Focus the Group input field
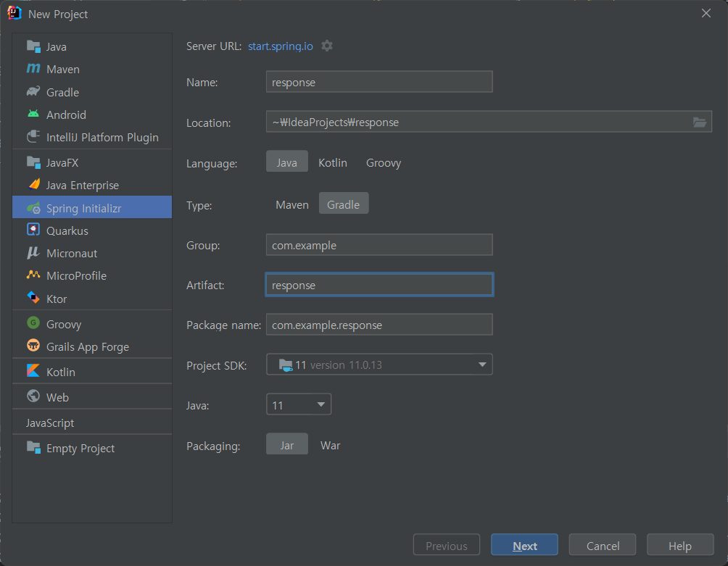Image resolution: width=728 pixels, height=566 pixels. point(379,244)
